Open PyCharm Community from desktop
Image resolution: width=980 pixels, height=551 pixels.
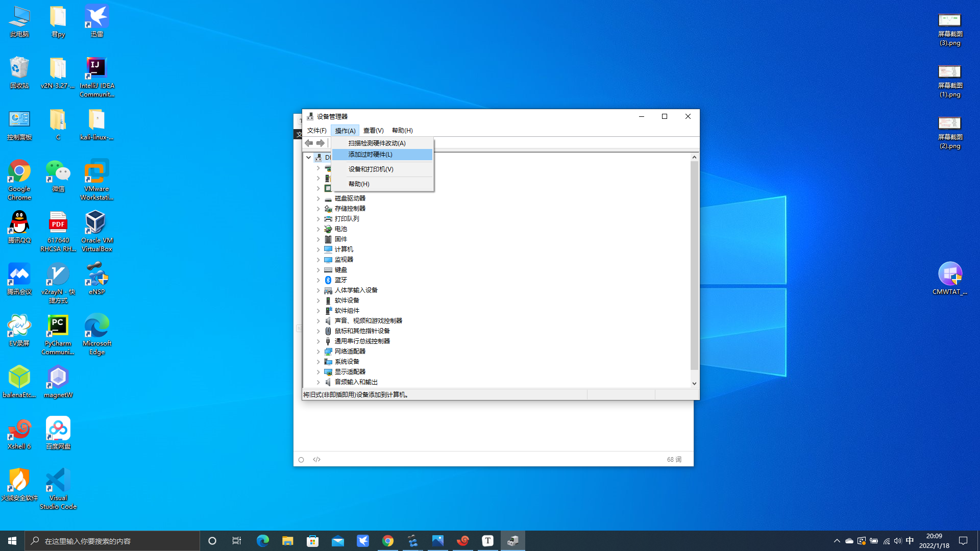tap(58, 325)
